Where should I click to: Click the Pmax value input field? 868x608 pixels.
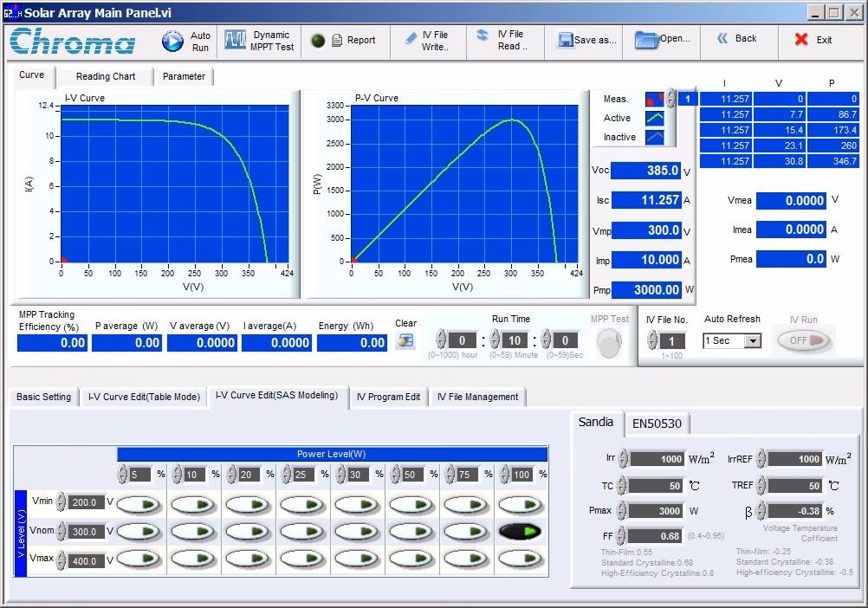(657, 511)
